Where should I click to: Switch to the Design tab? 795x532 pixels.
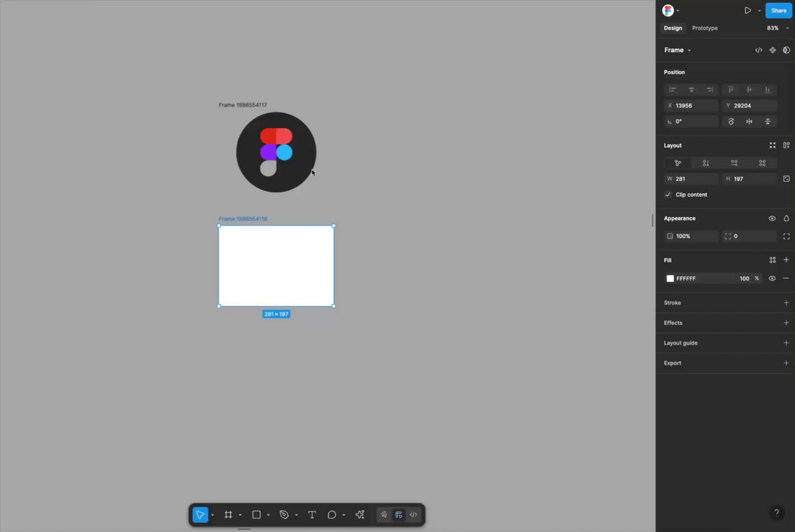click(x=673, y=28)
